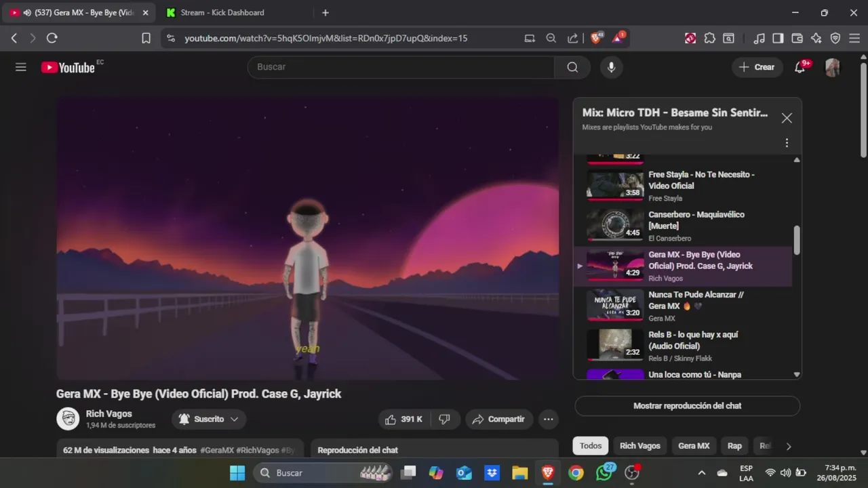The height and width of the screenshot is (488, 868).
Task: Open the media control music note icon
Action: click(759, 39)
